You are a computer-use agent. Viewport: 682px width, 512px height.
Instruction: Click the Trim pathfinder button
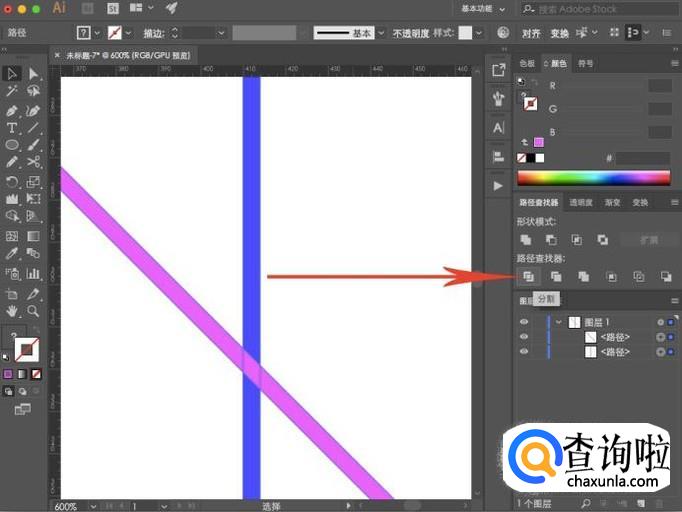pyautogui.click(x=556, y=277)
